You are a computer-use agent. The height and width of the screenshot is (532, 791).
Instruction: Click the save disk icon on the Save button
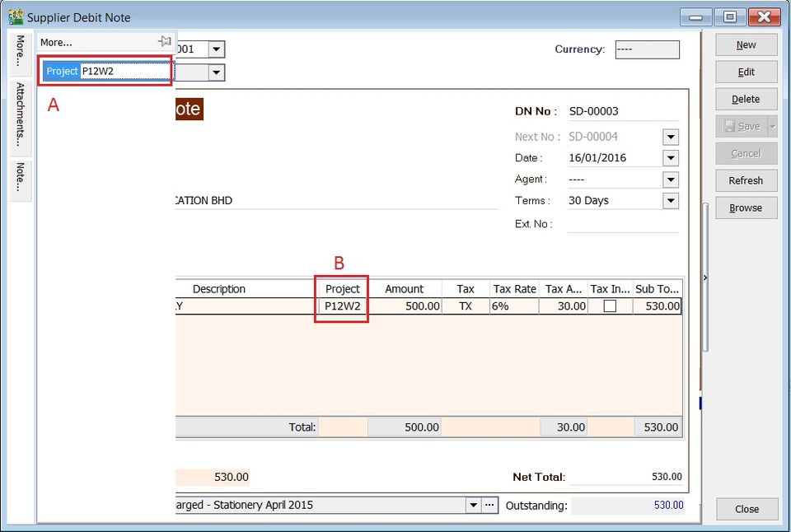[x=732, y=126]
